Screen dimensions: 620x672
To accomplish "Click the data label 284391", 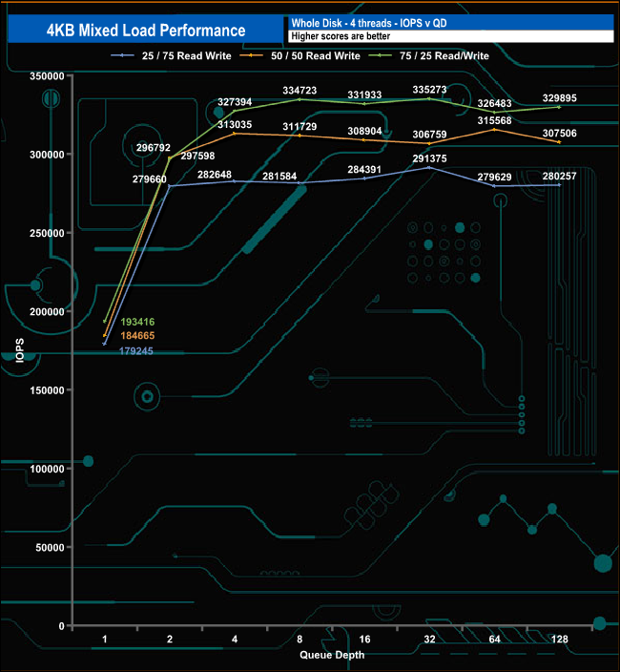I will click(x=364, y=170).
